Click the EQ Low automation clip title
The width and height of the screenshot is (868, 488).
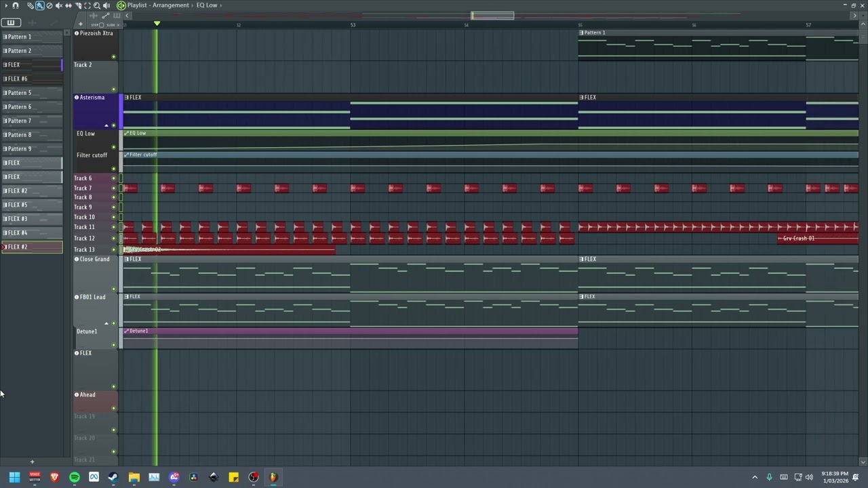pos(138,133)
